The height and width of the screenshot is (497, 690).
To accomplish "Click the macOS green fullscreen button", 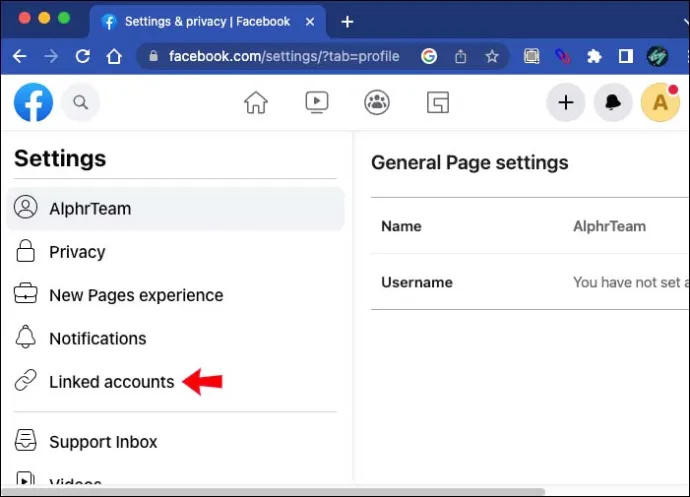I will (x=64, y=18).
